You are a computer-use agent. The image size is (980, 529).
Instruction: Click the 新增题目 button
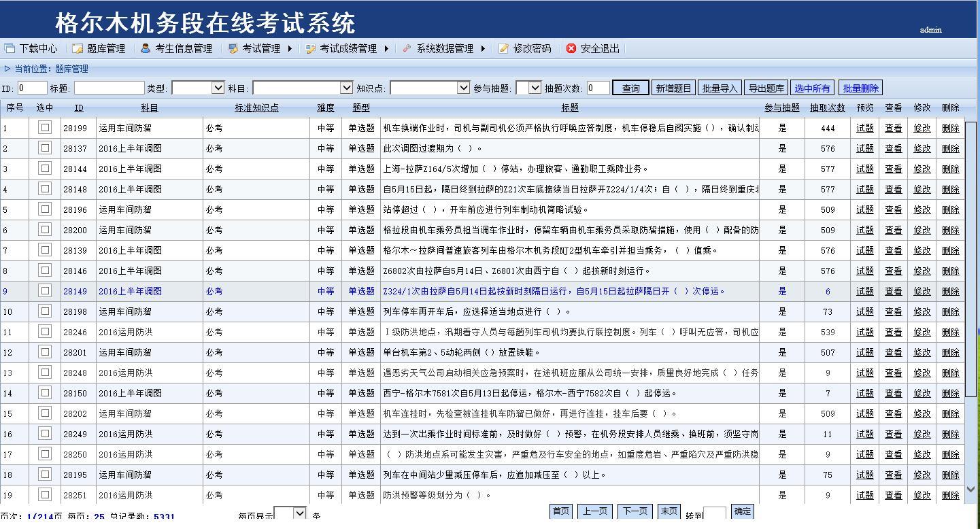[x=673, y=88]
